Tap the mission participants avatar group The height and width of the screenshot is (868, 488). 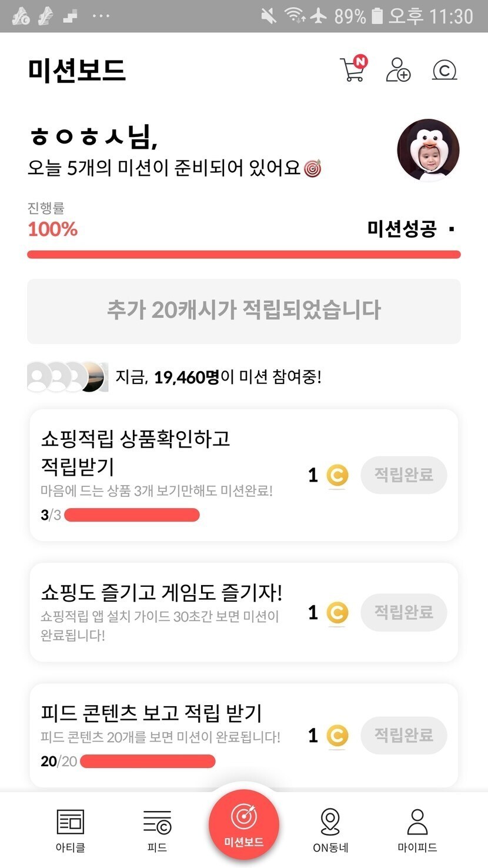click(x=68, y=377)
